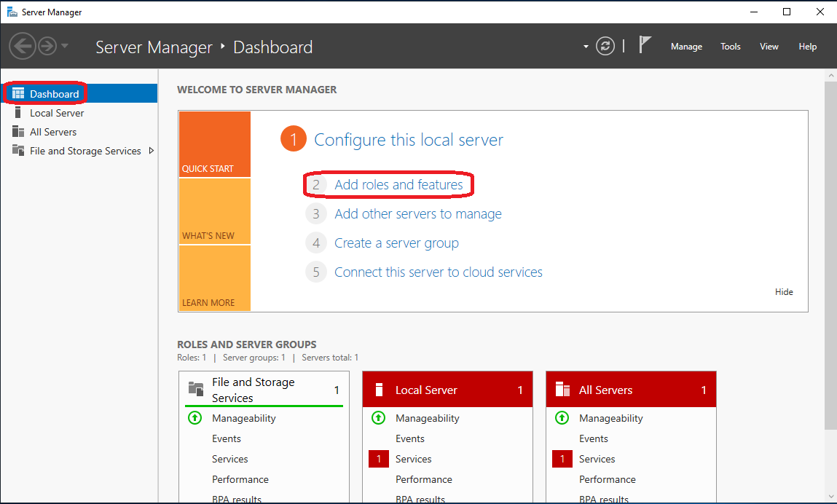Launch the Add roles and features wizard
837x504 pixels.
(398, 185)
